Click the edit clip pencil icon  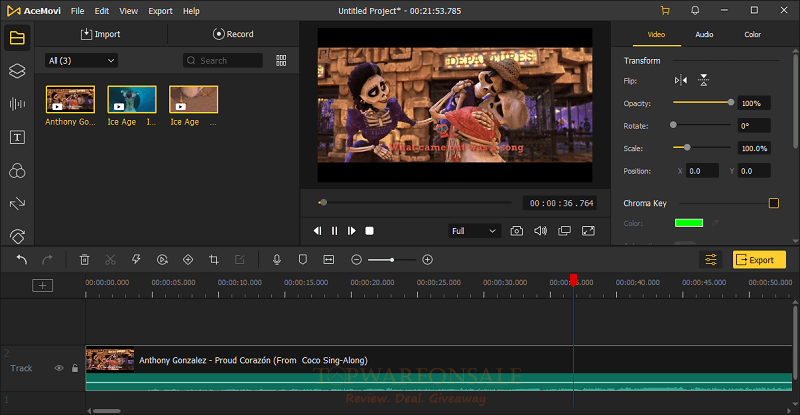point(239,260)
